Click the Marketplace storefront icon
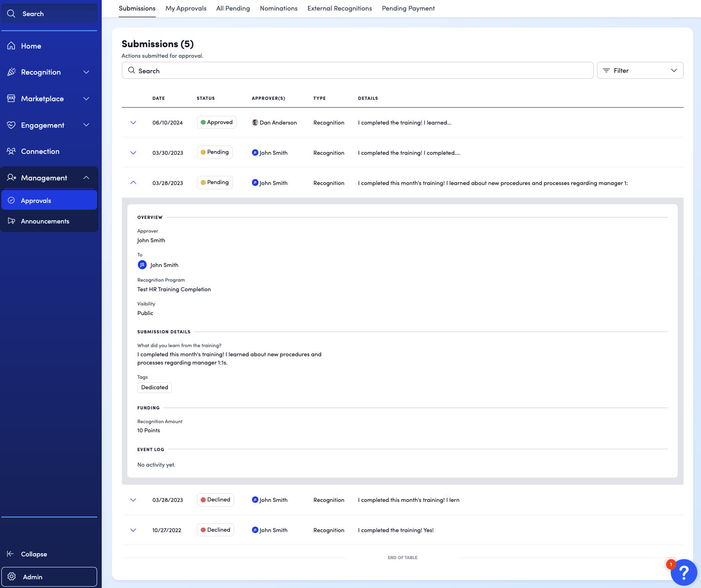The width and height of the screenshot is (701, 588). click(x=11, y=98)
